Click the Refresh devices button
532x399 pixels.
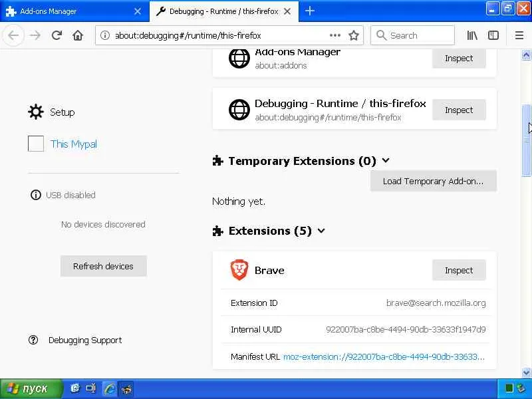104,266
